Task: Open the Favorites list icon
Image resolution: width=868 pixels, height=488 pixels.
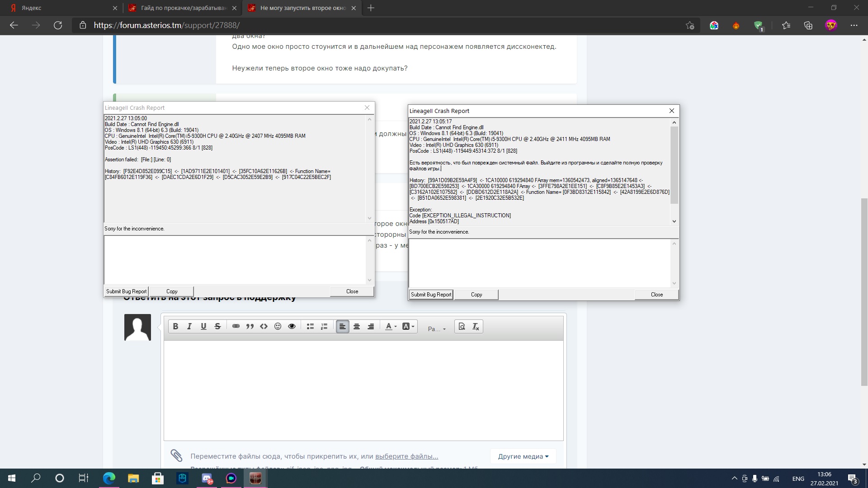Action: (x=786, y=25)
